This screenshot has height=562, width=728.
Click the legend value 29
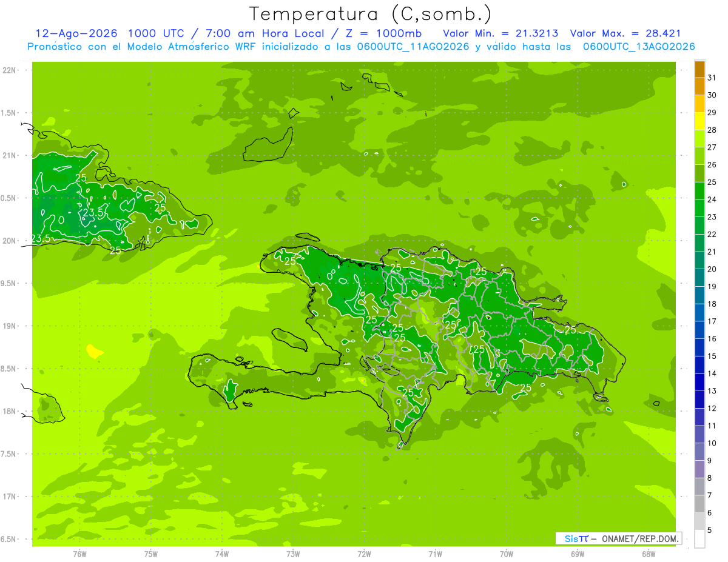click(x=712, y=112)
